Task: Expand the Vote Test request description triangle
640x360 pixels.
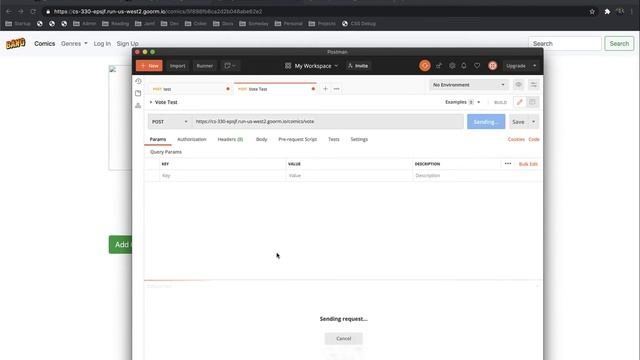Action: pos(151,102)
